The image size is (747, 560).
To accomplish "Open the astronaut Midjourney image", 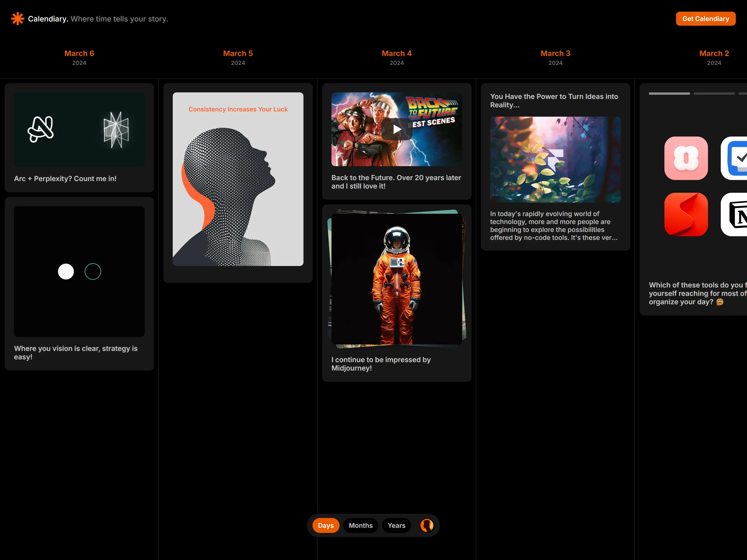I will (x=397, y=279).
